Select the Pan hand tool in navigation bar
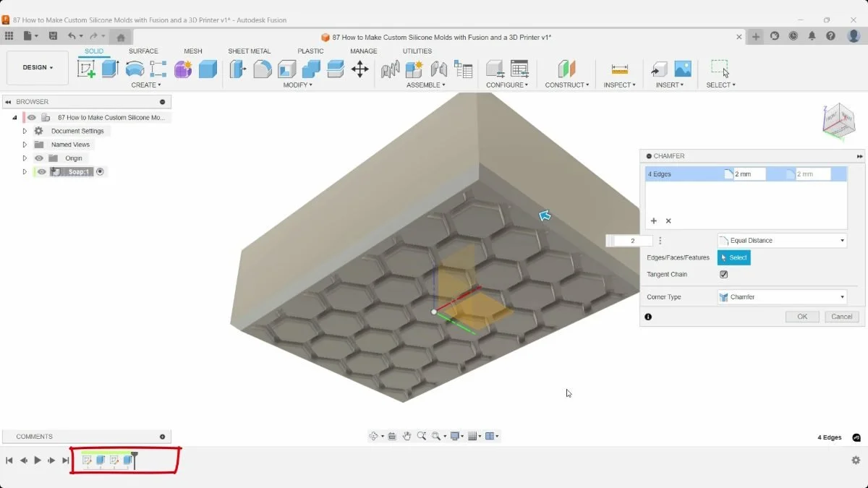 pos(407,436)
